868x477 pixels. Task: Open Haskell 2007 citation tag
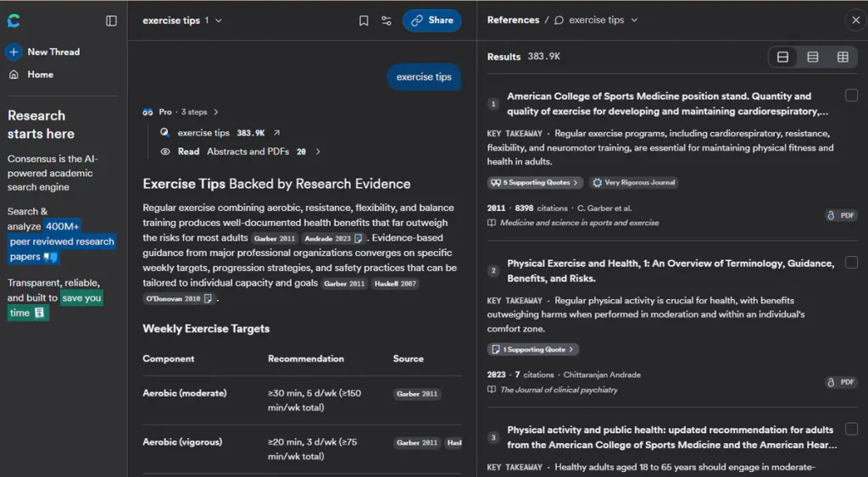coord(395,284)
